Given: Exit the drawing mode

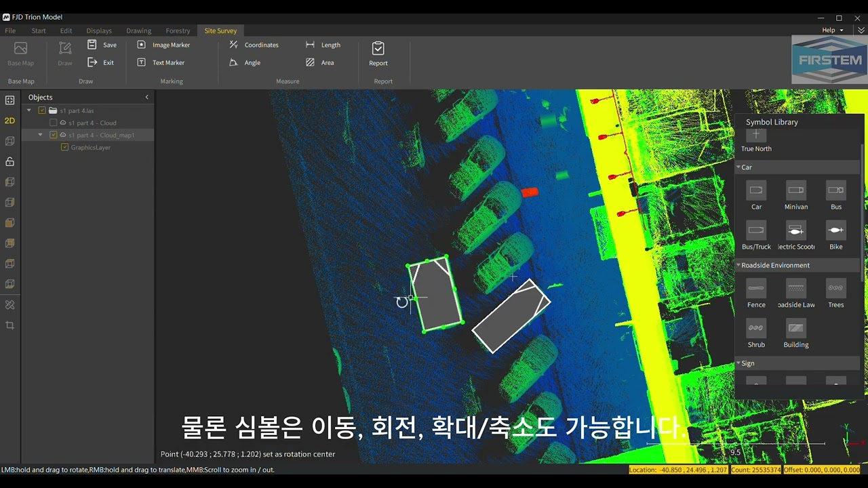Looking at the screenshot, I should [100, 62].
